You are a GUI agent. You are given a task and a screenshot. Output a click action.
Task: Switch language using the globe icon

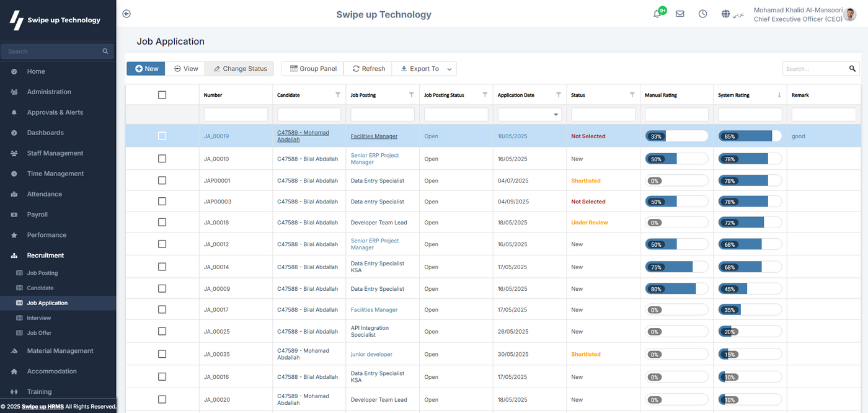pos(726,14)
